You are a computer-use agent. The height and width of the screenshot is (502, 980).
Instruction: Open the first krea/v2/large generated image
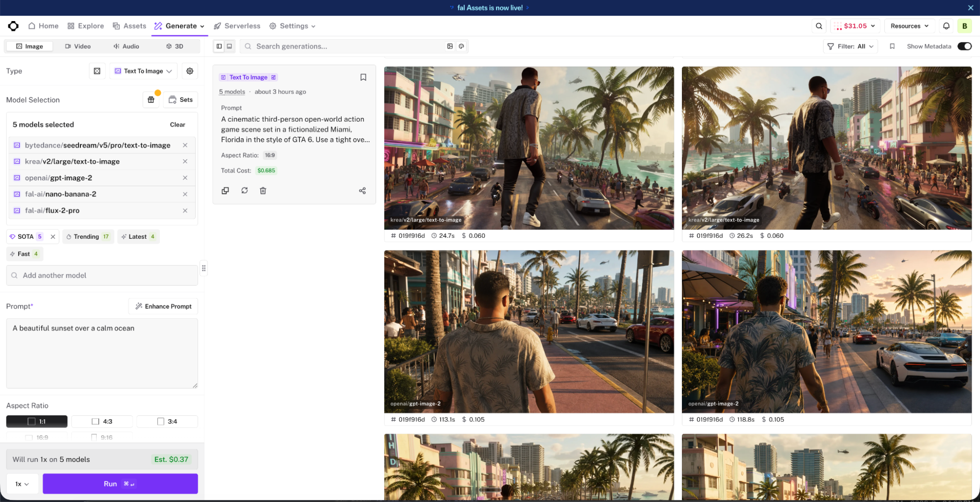pos(529,148)
